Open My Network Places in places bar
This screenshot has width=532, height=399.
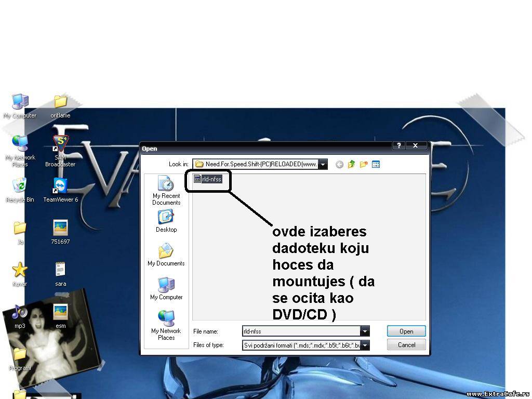click(x=166, y=325)
